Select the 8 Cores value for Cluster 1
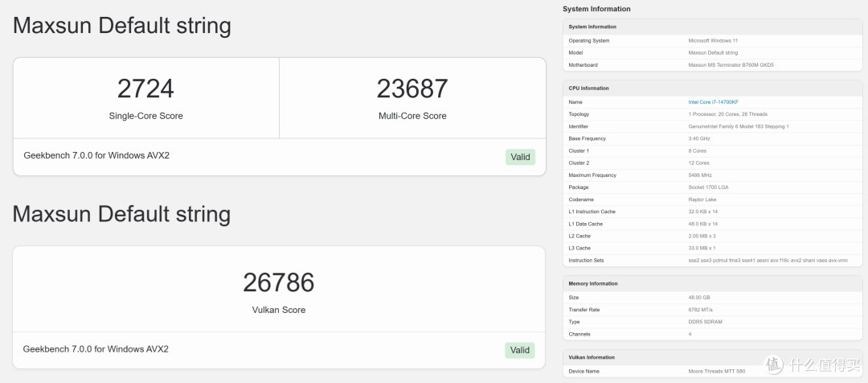Image resolution: width=868 pixels, height=383 pixels. (698, 150)
